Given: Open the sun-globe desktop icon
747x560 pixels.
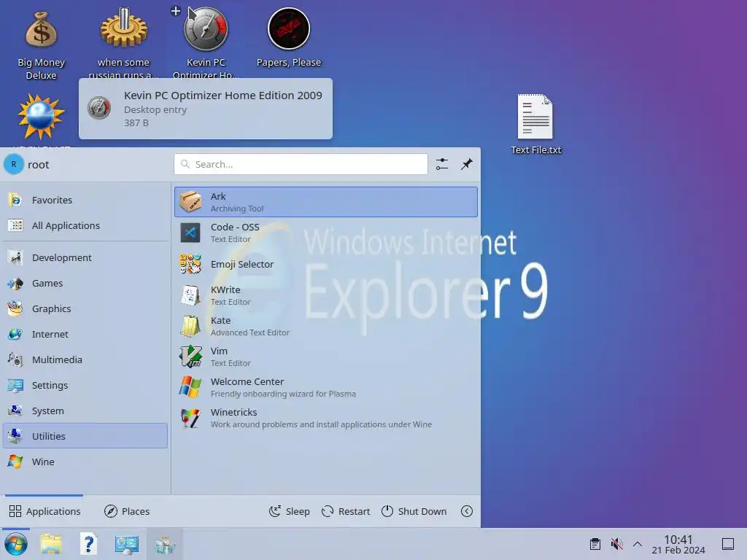Looking at the screenshot, I should (41, 117).
